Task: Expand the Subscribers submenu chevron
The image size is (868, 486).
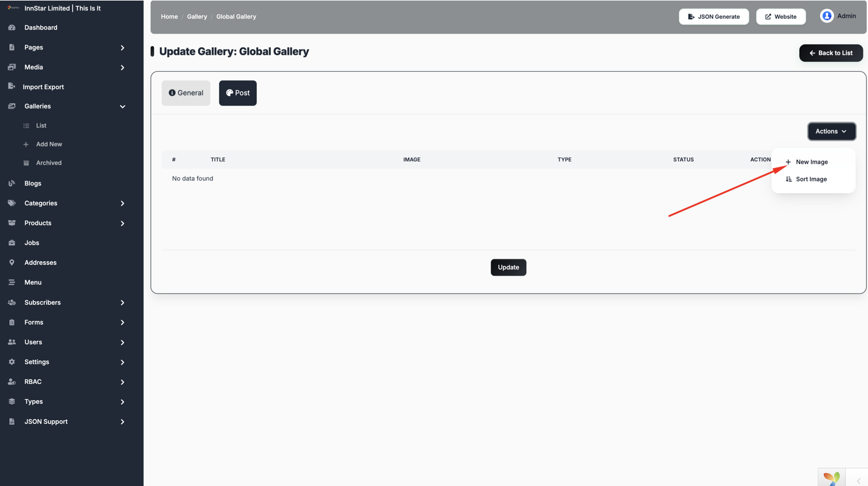Action: 123,303
